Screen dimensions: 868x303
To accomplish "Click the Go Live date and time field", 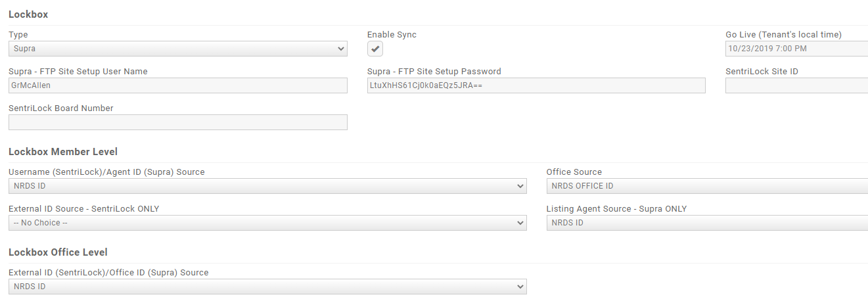I will (796, 49).
